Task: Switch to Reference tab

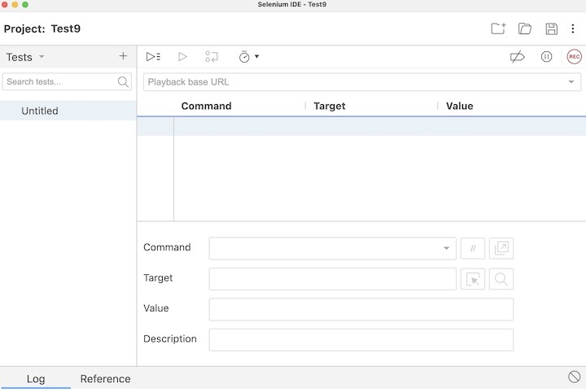Action: point(105,379)
